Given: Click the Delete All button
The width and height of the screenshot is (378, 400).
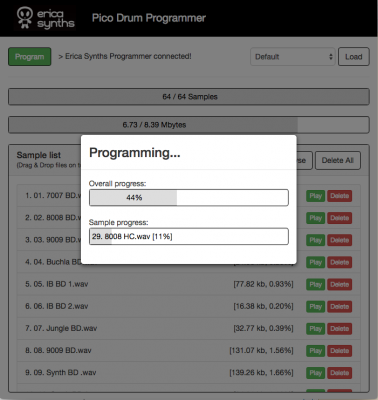Looking at the screenshot, I should (x=338, y=160).
